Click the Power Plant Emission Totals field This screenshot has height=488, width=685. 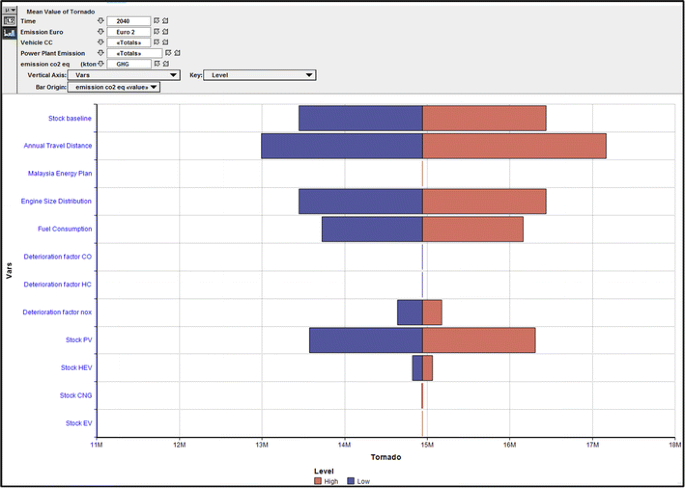coord(135,53)
